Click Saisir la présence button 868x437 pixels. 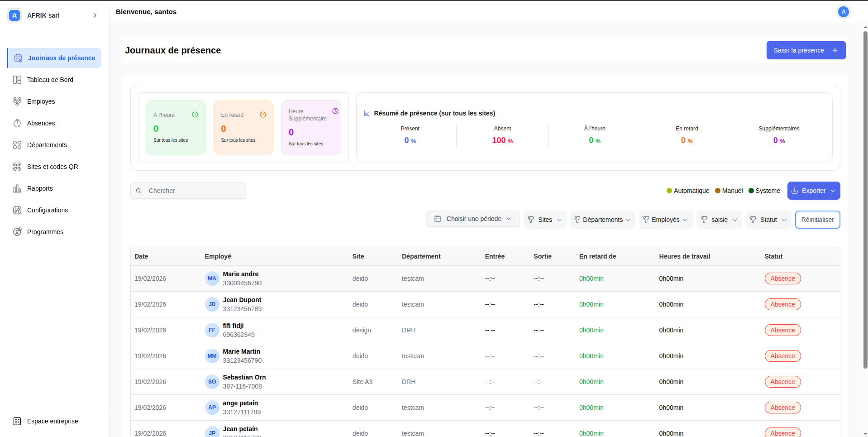point(806,50)
